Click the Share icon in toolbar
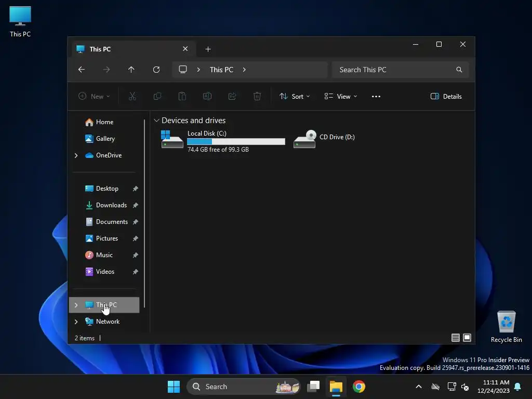Viewport: 532px width, 399px height. [232, 96]
